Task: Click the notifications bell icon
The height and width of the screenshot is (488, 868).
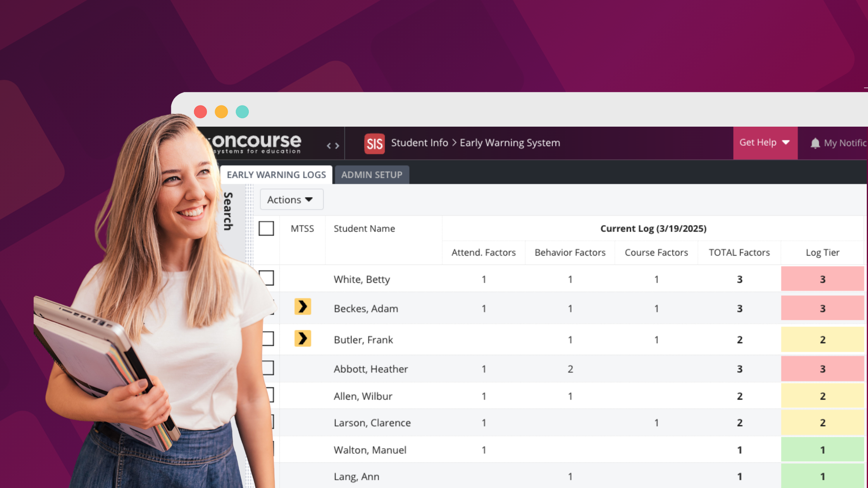Action: point(815,143)
